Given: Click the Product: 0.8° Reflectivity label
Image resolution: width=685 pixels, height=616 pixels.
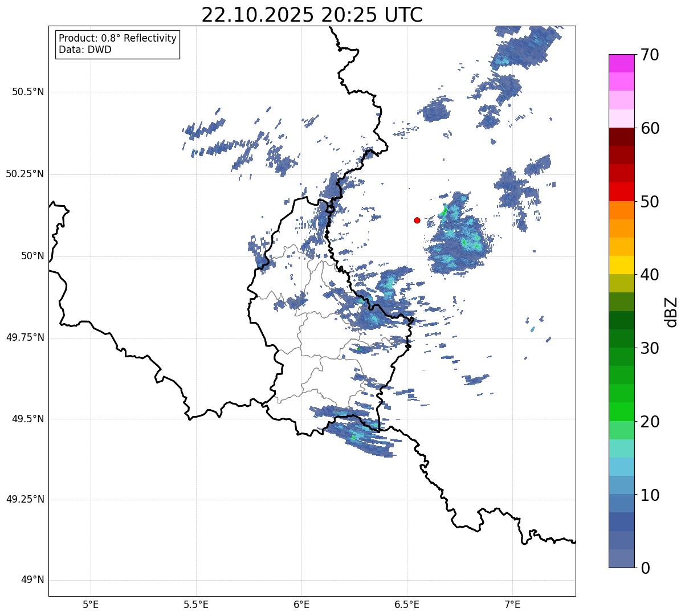Looking at the screenshot, I should 118,38.
